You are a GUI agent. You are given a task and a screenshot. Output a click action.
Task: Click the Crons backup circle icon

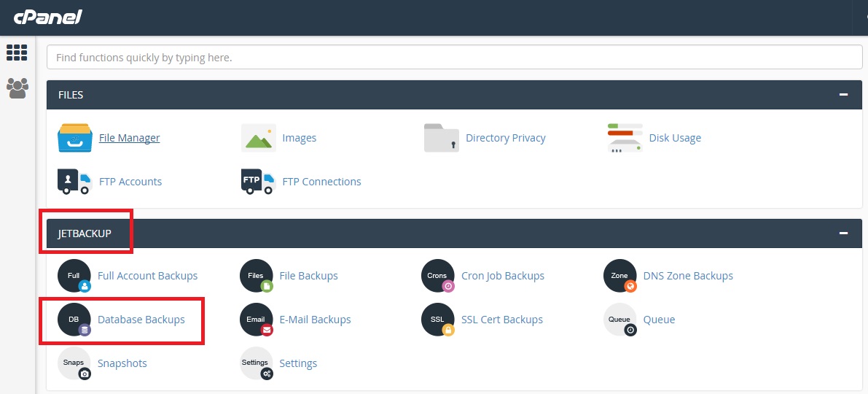pyautogui.click(x=438, y=275)
